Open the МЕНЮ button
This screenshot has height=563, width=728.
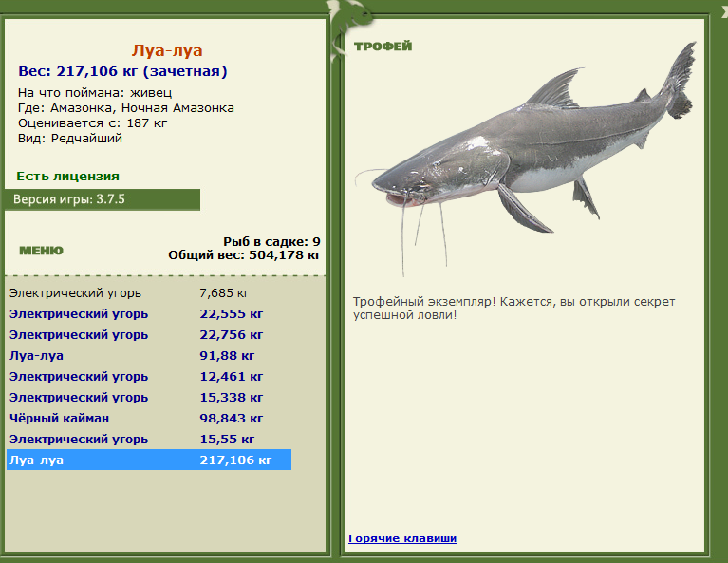(x=41, y=251)
